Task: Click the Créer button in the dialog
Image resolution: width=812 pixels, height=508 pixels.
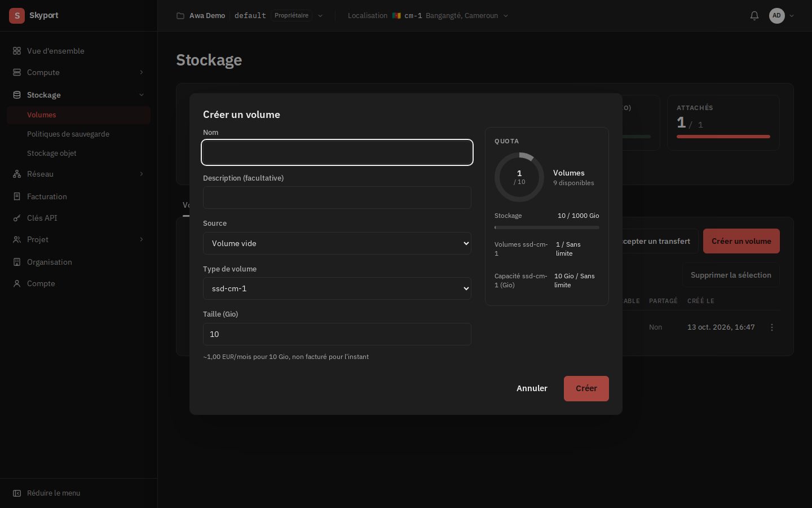Action: coord(586,388)
